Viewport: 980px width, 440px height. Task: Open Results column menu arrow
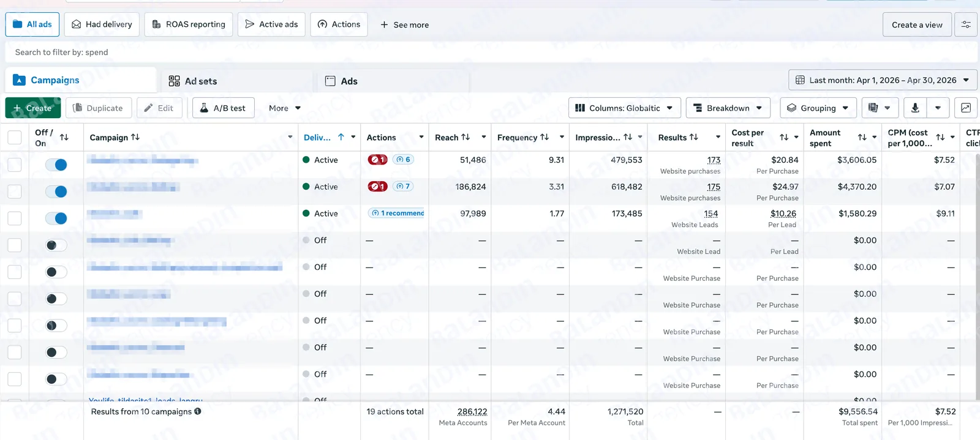[718, 138]
